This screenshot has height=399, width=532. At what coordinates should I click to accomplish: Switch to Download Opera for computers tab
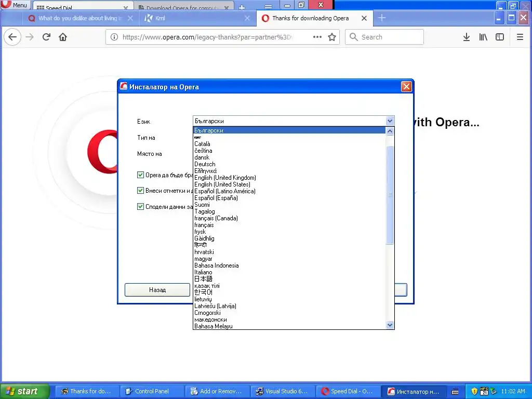pyautogui.click(x=183, y=7)
